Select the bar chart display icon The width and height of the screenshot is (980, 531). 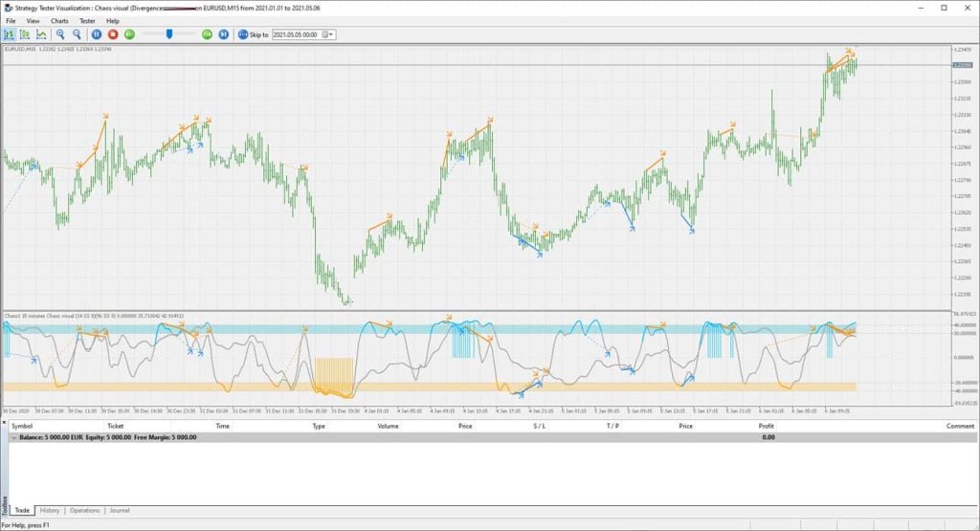coord(11,34)
